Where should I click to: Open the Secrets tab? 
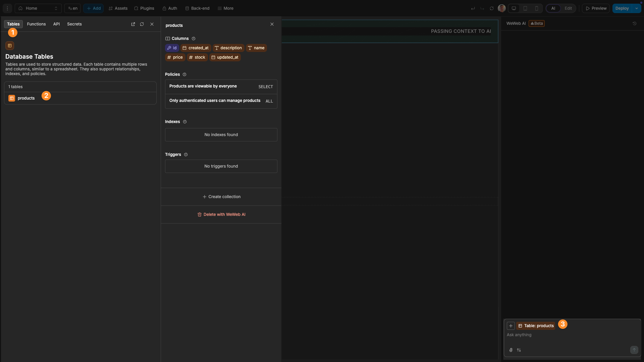click(x=74, y=24)
